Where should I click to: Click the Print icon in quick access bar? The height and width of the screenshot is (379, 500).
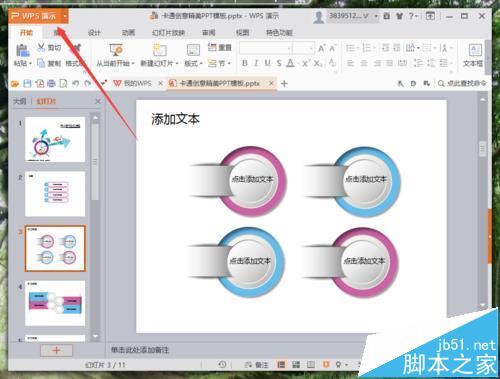pyautogui.click(x=51, y=84)
